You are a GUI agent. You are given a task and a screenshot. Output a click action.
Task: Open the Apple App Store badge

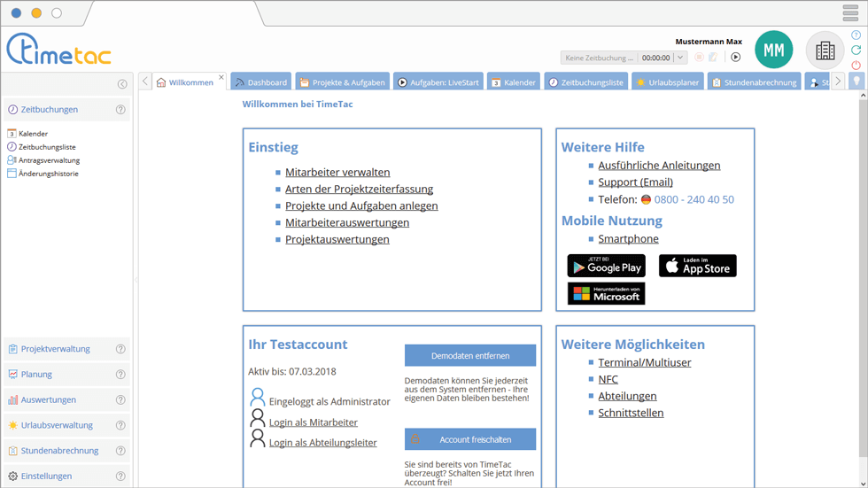point(697,266)
